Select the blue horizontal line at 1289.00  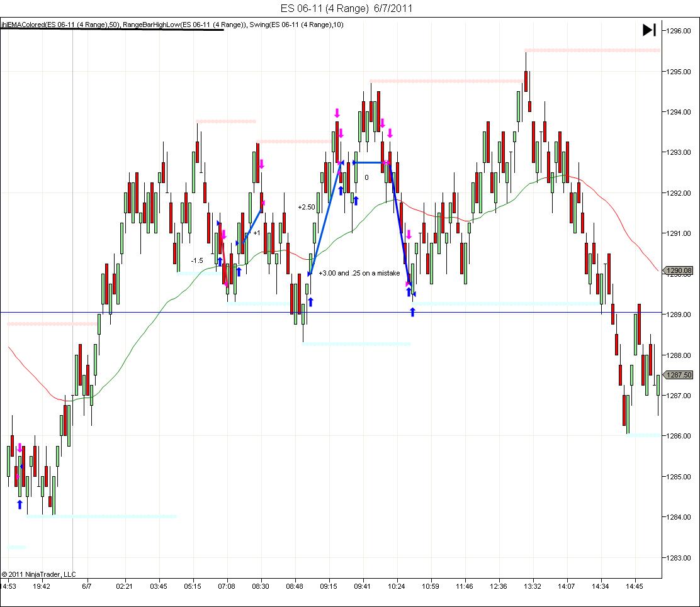330,312
